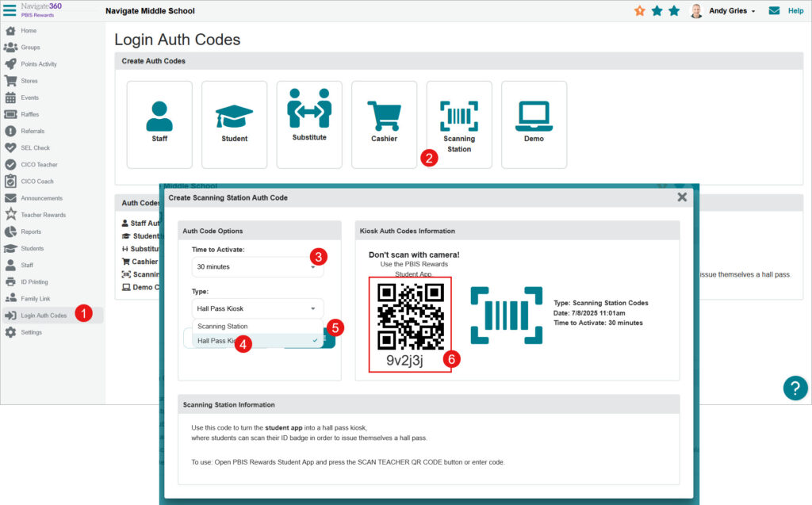Click the Demo laptop card
Image resolution: width=812 pixels, height=505 pixels.
[534, 124]
